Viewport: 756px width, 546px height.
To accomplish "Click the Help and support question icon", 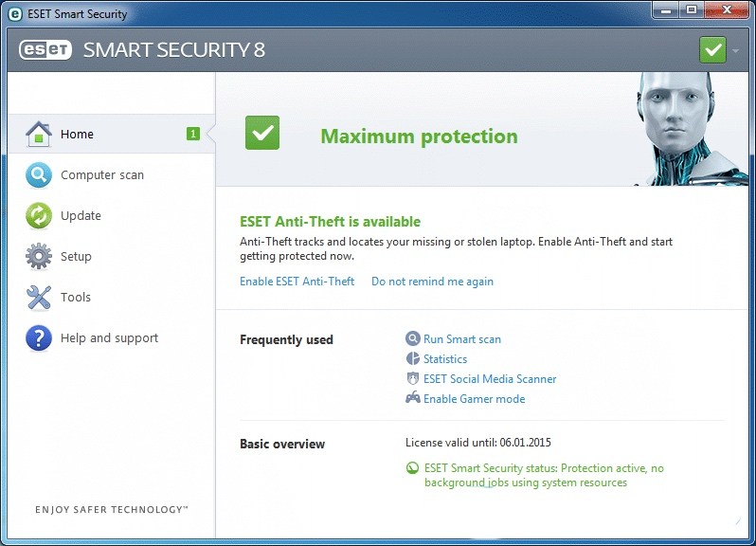I will point(39,338).
